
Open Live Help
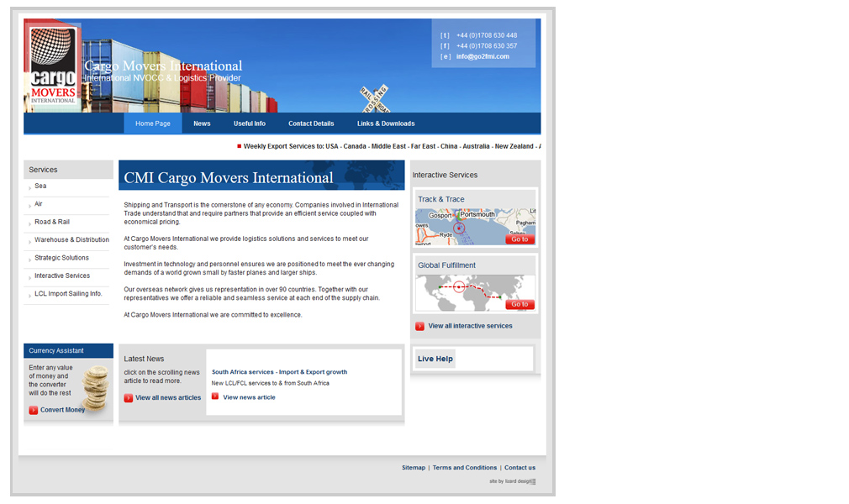click(435, 359)
